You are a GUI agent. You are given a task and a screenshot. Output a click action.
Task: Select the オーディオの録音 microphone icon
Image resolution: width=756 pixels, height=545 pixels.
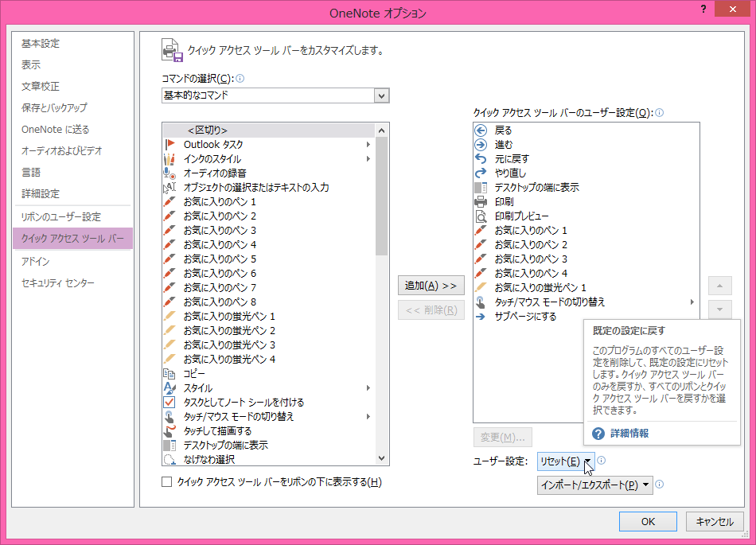coord(170,173)
